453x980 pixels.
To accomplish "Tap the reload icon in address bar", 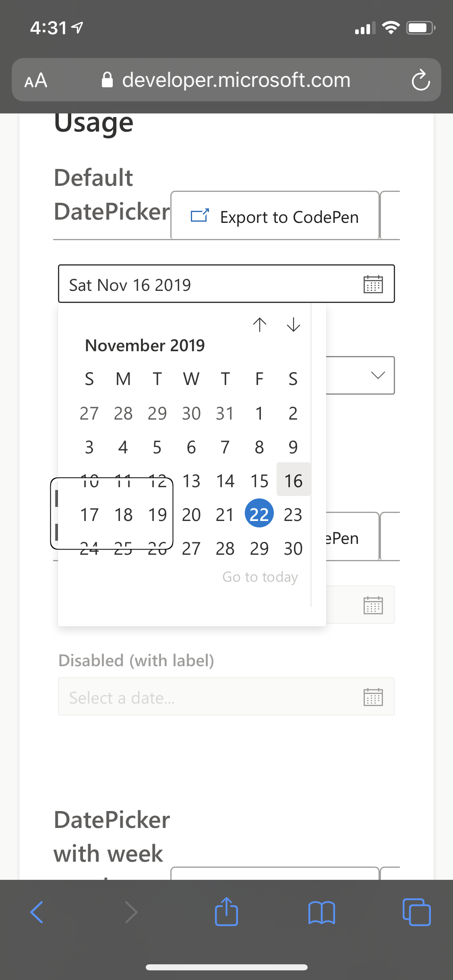I will (420, 80).
